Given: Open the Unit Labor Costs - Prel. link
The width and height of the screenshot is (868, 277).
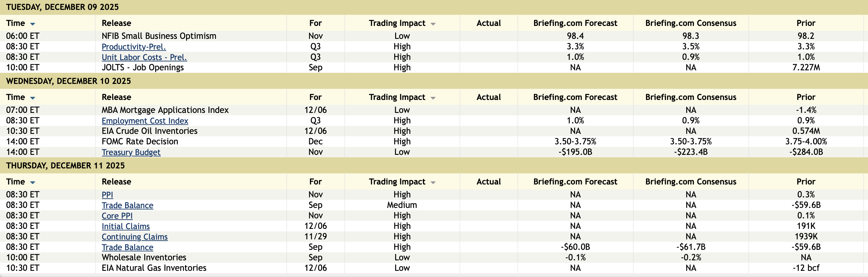Looking at the screenshot, I should (144, 57).
